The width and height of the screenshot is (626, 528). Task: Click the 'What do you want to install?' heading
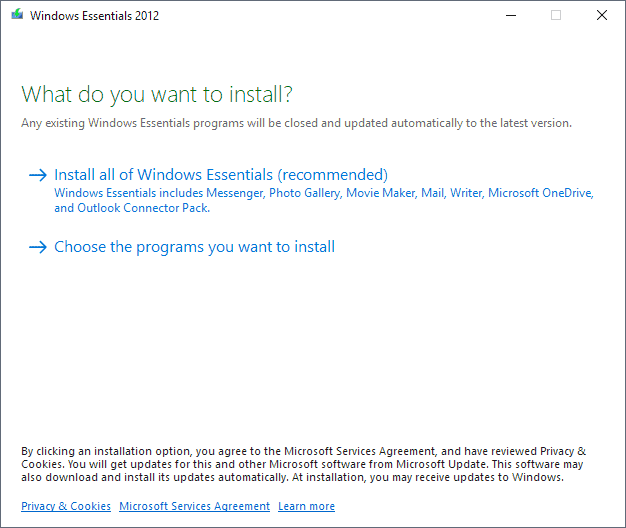[157, 95]
